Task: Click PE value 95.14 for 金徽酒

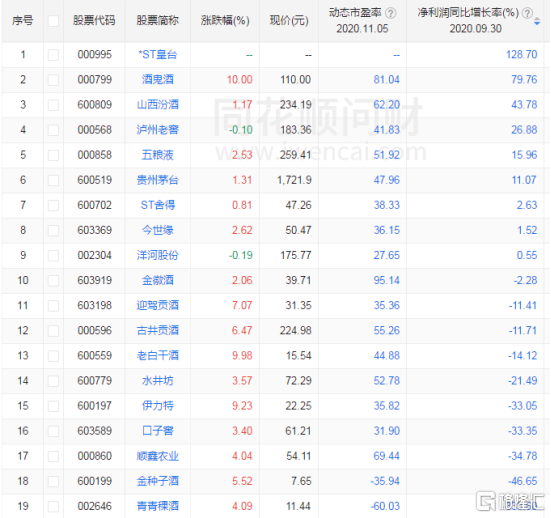Action: [x=387, y=280]
